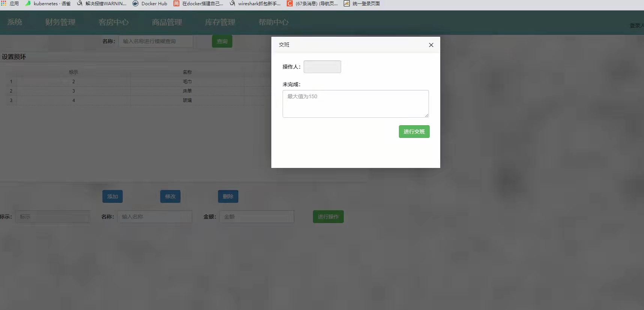Click the 修改 button
The image size is (644, 310).
pyautogui.click(x=170, y=196)
